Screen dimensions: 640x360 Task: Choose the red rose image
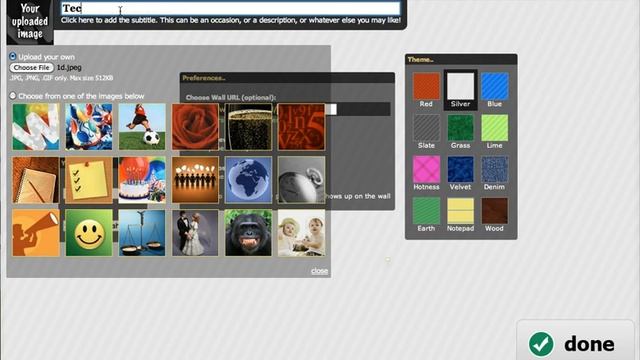[195, 127]
